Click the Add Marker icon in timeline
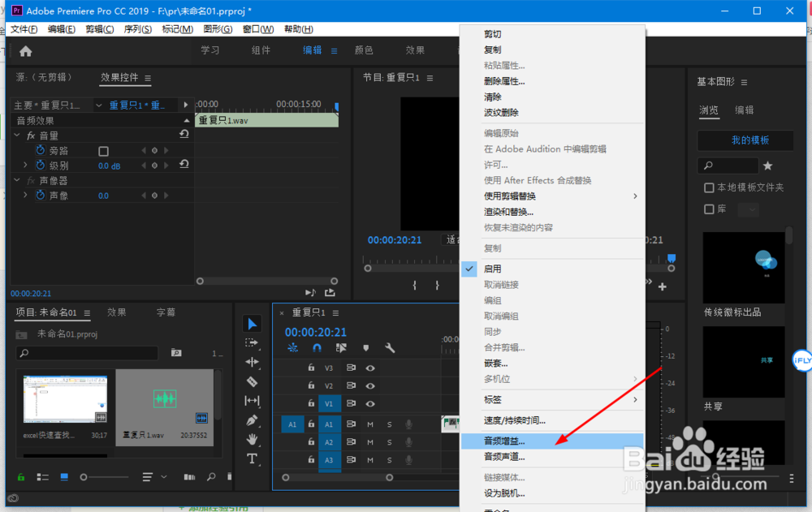Image resolution: width=812 pixels, height=512 pixels. [365, 348]
